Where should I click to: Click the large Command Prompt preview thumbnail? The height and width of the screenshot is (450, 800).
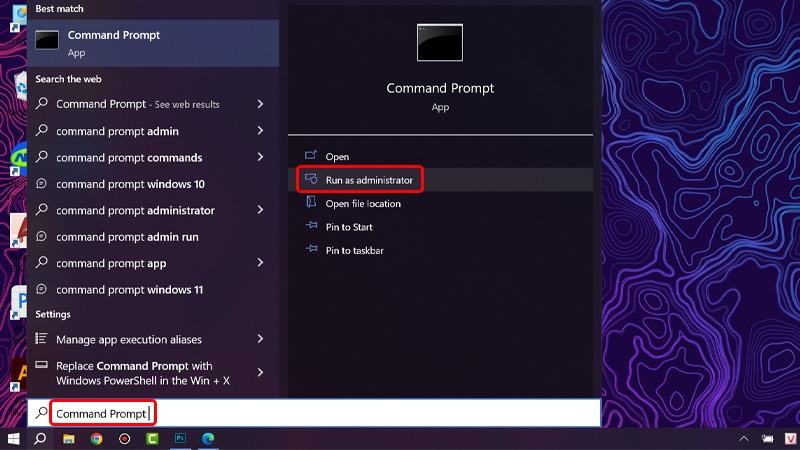[x=440, y=43]
